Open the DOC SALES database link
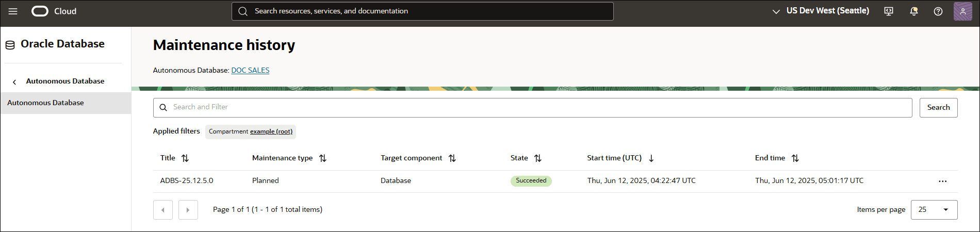980x232 pixels. pos(250,71)
